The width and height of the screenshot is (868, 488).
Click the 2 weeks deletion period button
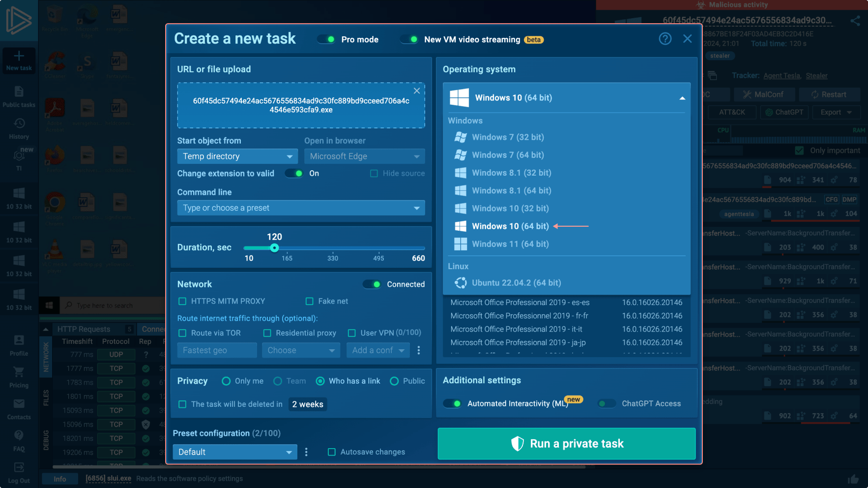click(308, 404)
